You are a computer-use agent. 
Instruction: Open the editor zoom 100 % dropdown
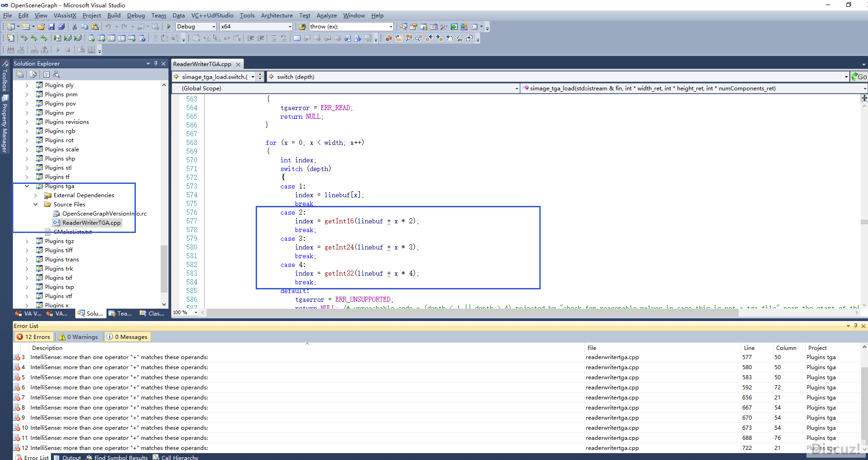pyautogui.click(x=196, y=312)
